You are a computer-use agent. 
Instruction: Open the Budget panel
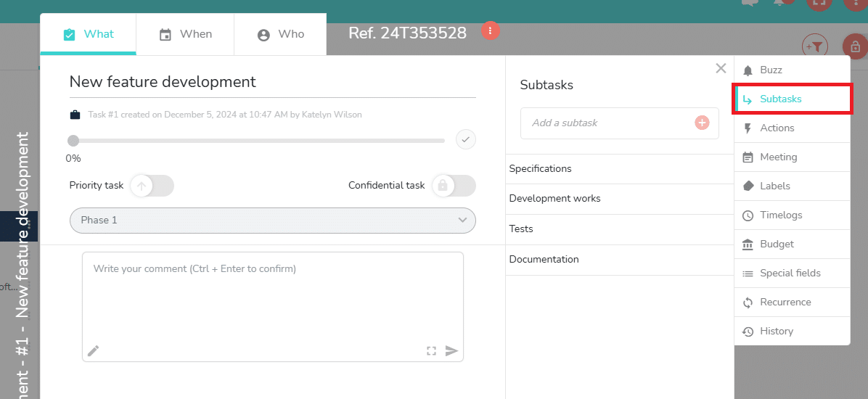(793, 244)
